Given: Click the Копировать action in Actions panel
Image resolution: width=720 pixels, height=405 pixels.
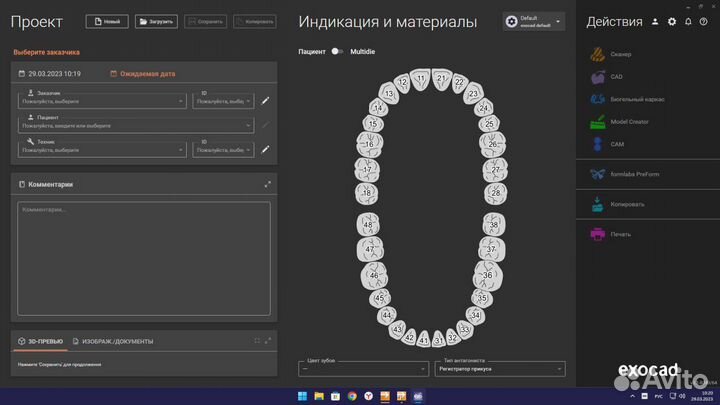Looking at the screenshot, I should pyautogui.click(x=617, y=204).
